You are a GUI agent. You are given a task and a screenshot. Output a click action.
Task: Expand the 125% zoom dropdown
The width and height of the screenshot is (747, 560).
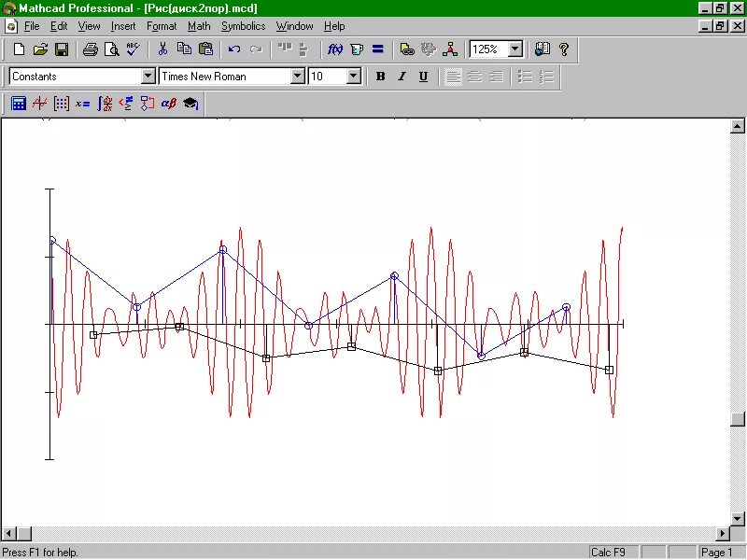[x=515, y=49]
